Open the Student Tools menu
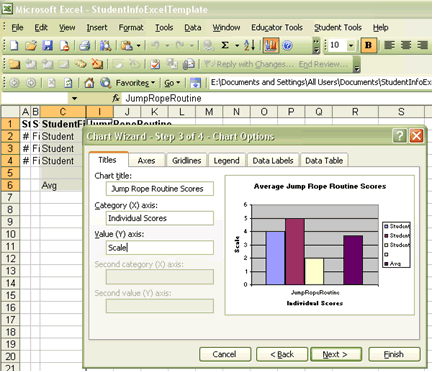433x372 pixels. 338,28
